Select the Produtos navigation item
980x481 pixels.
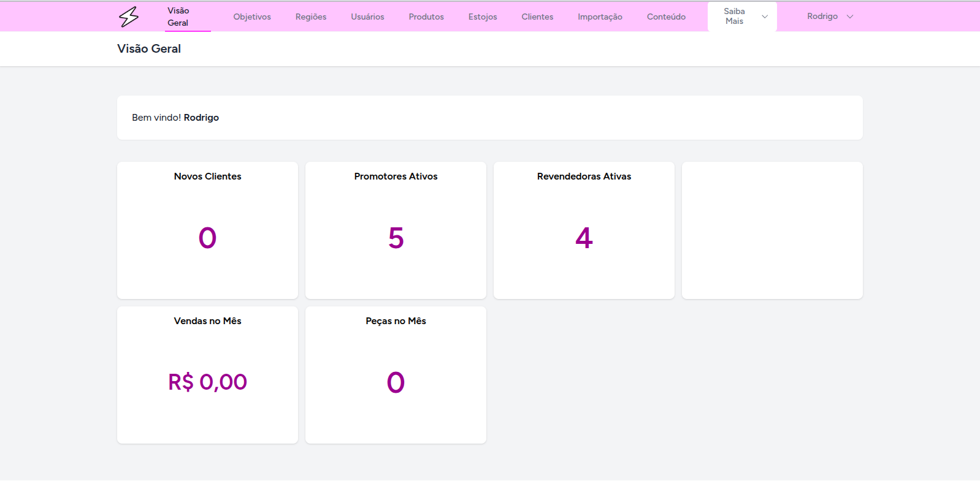tap(426, 17)
